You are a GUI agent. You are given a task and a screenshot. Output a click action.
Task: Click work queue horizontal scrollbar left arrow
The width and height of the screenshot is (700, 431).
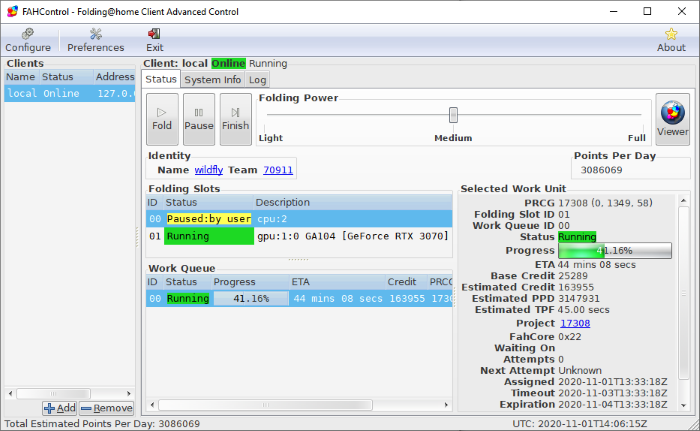153,405
